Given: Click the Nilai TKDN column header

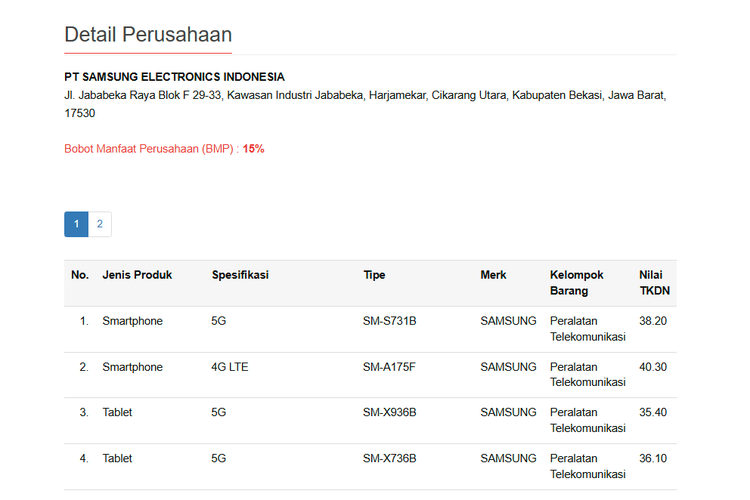Looking at the screenshot, I should pos(654,283).
